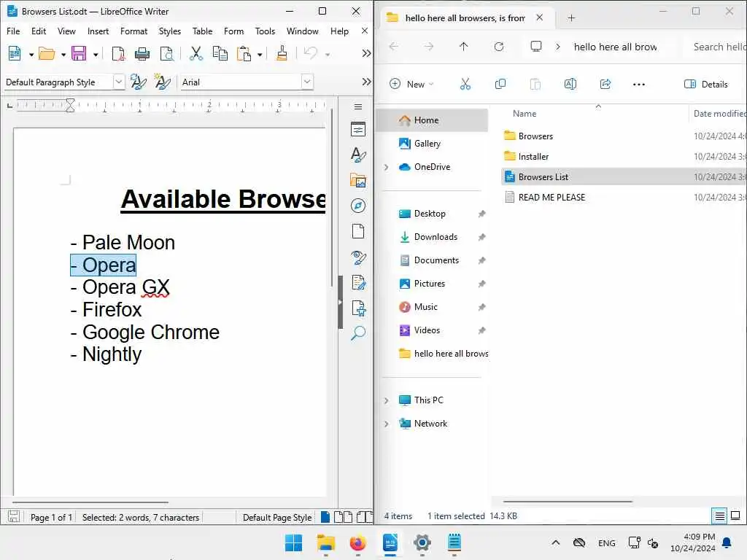Click the Undo arrow in Writer
Screen dimensions: 747x560
[x=311, y=53]
